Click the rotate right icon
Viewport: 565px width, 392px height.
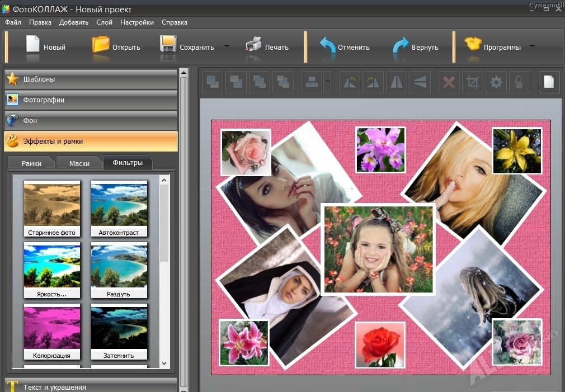[x=373, y=83]
